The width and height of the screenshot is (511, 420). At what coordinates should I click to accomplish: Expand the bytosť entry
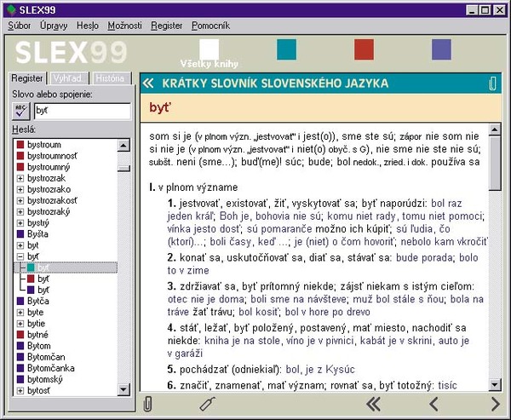click(x=20, y=390)
